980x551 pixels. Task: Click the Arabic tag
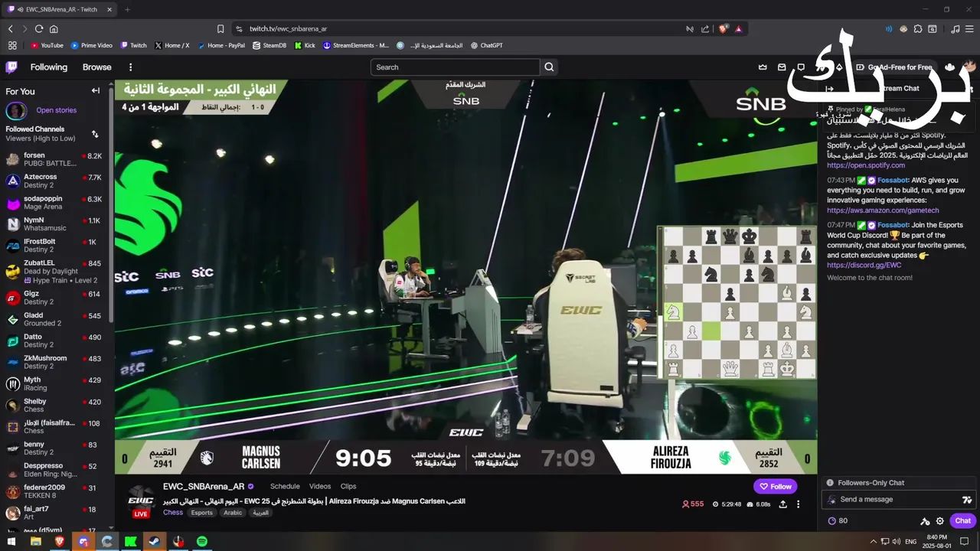[233, 513]
